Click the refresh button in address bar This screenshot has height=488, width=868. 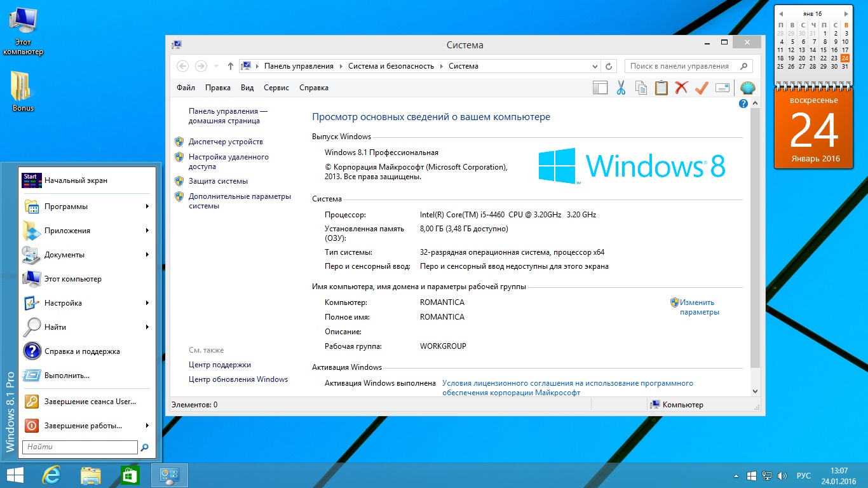(609, 66)
